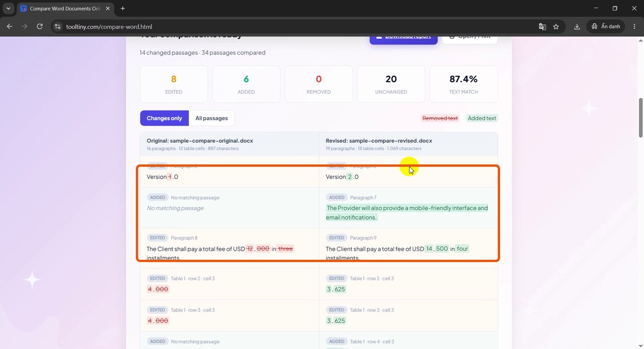Click the EDITED badge next to Paragraph 8
The height and width of the screenshot is (349, 644).
pyautogui.click(x=157, y=238)
